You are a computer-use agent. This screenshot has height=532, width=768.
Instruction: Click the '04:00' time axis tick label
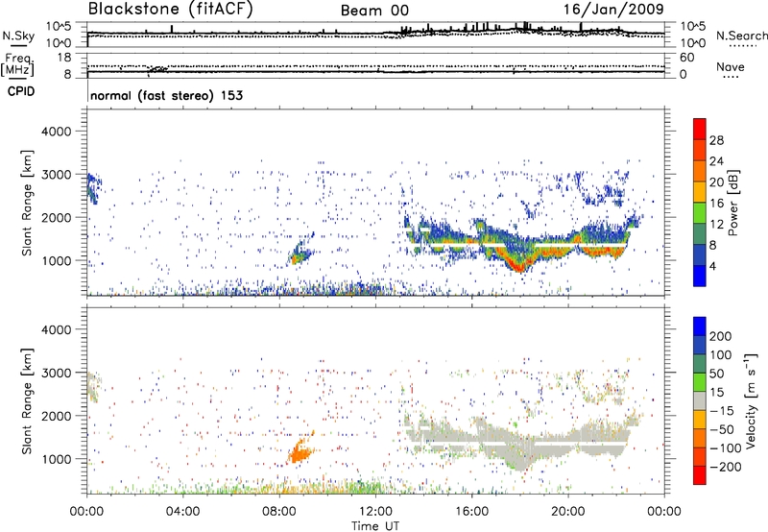182,512
